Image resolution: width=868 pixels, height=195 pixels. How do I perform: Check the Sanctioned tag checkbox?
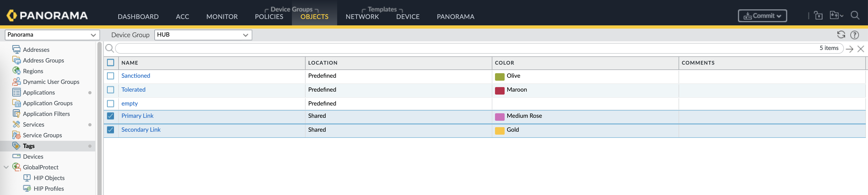point(111,76)
